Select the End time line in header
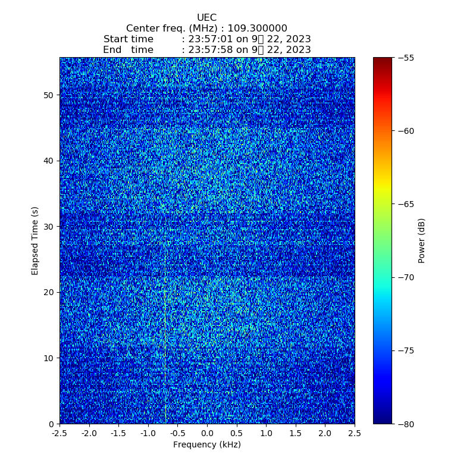Viewport: 476px width, 476px height. tap(206, 50)
